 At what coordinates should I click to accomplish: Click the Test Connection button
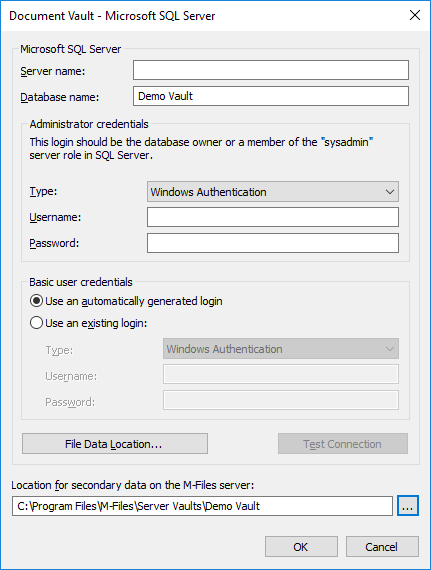[x=343, y=443]
